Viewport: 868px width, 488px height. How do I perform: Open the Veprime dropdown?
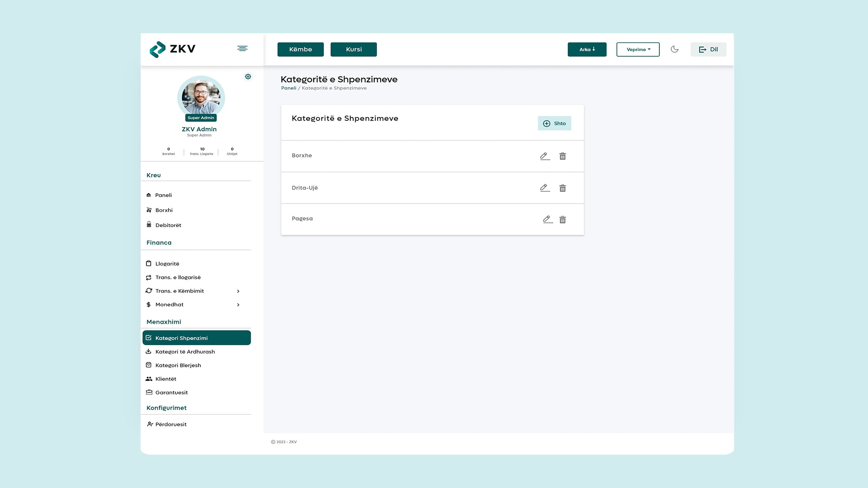tap(638, 49)
